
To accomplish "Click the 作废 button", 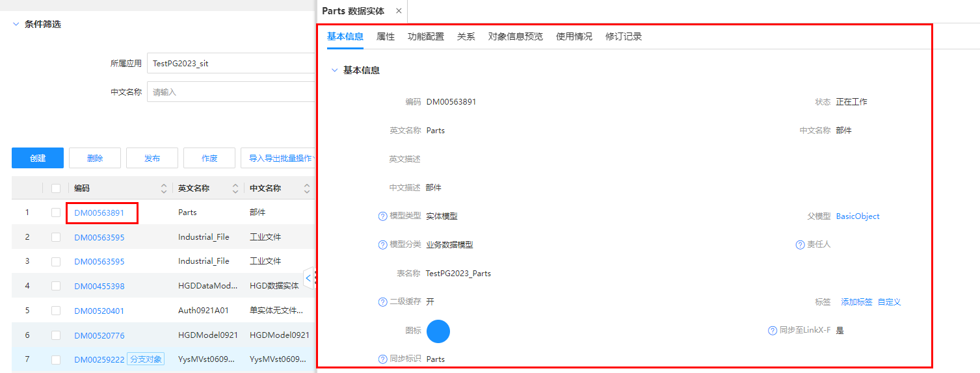I will [x=209, y=158].
